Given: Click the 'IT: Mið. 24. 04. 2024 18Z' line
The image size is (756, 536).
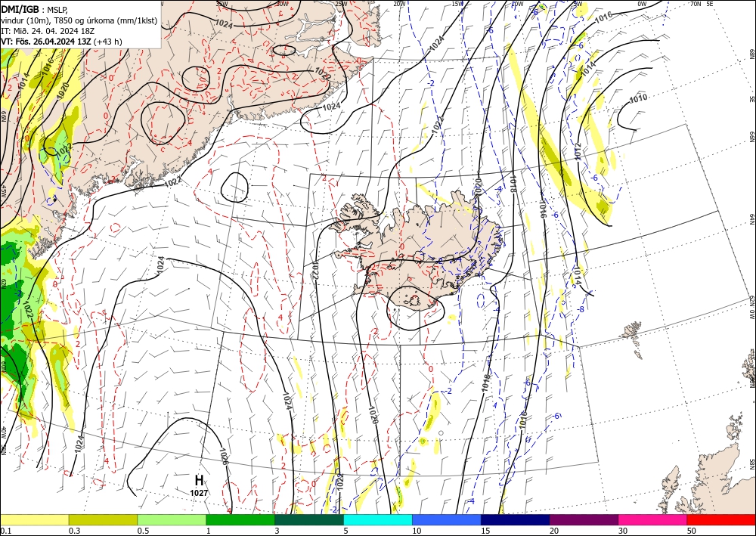Looking at the screenshot, I should click(x=48, y=30).
